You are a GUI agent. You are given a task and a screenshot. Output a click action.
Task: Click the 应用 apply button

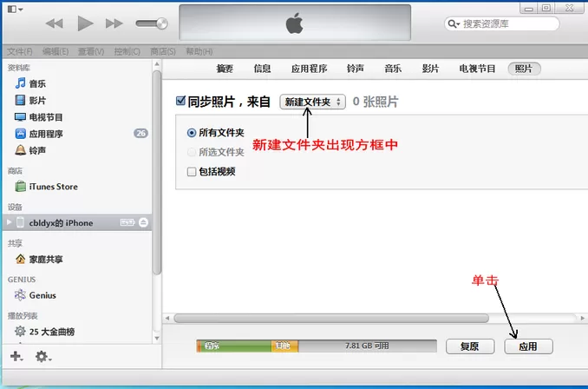(528, 346)
